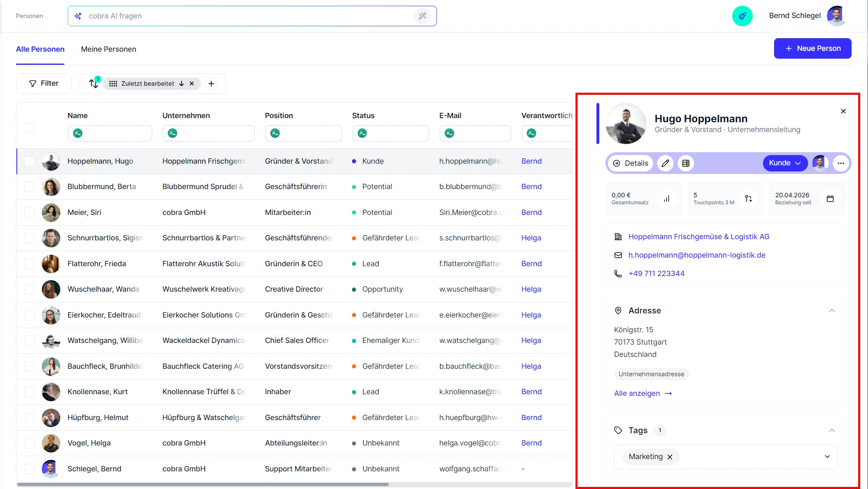This screenshot has width=868, height=489.
Task: Open the table view icon in detail panel
Action: (x=686, y=163)
